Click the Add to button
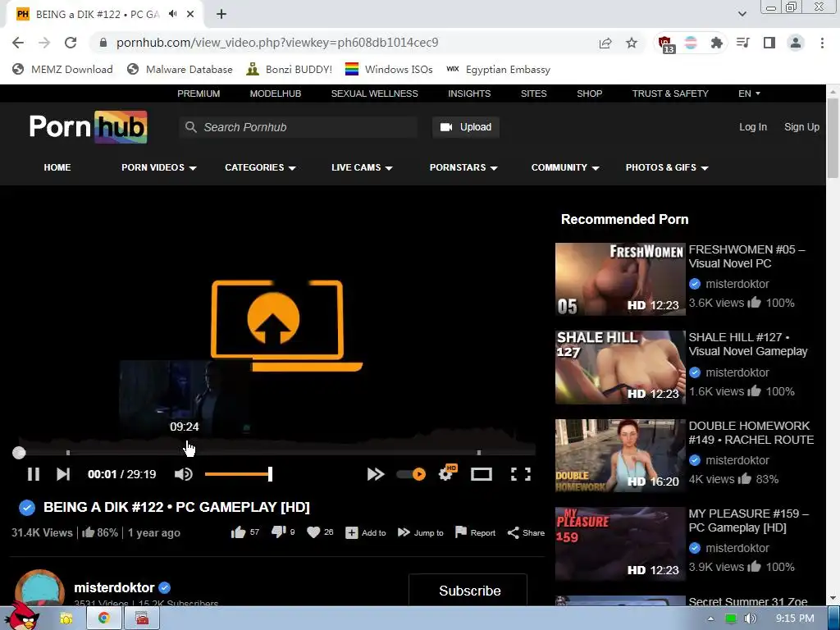The image size is (840, 630). click(x=365, y=532)
